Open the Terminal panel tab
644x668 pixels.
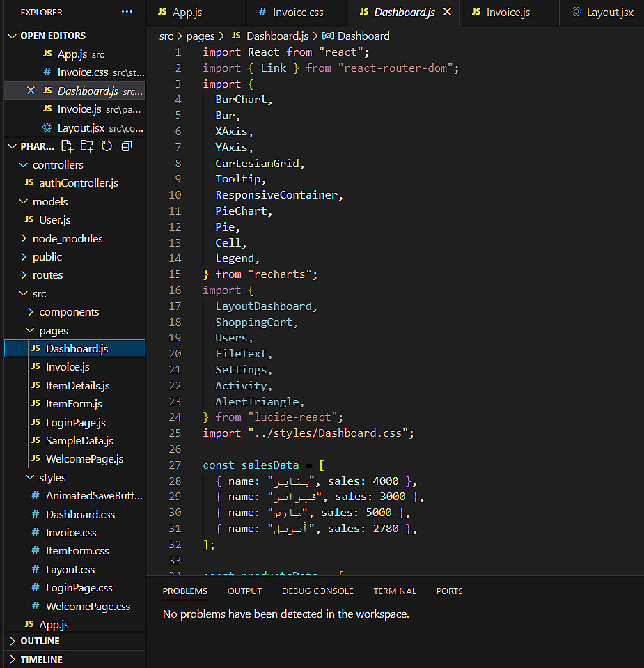[x=394, y=591]
